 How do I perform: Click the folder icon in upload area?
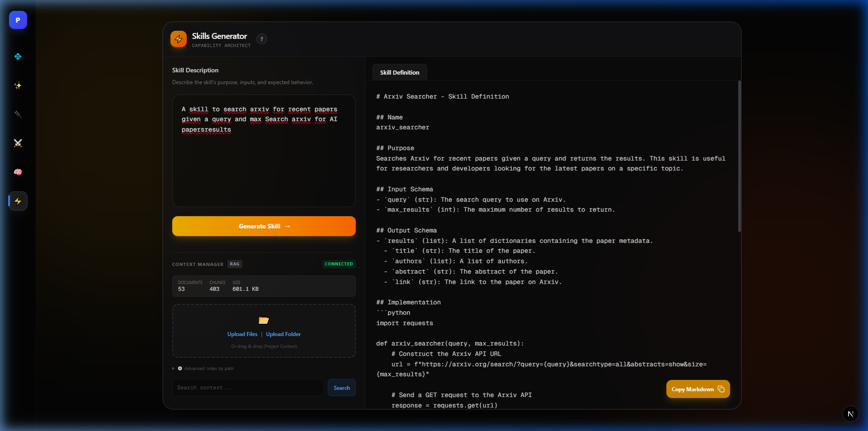[264, 320]
